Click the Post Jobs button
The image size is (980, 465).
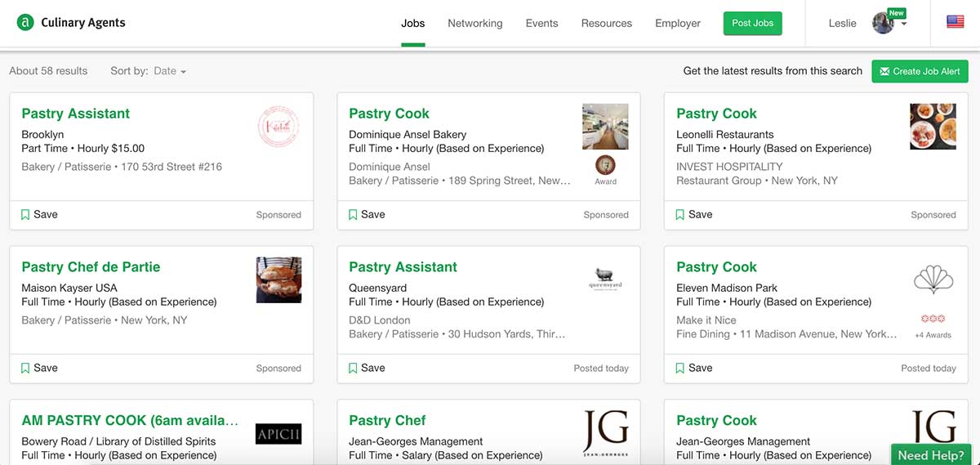(753, 23)
